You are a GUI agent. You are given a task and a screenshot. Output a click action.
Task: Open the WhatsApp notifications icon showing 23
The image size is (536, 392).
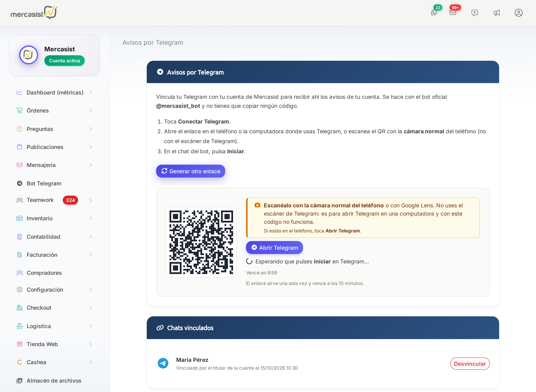click(434, 13)
